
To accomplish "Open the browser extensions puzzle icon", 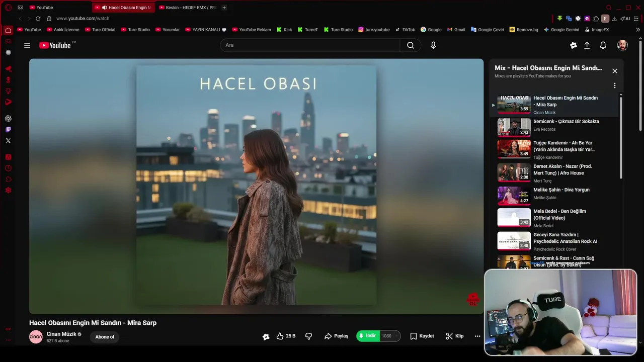I will pyautogui.click(x=596, y=19).
